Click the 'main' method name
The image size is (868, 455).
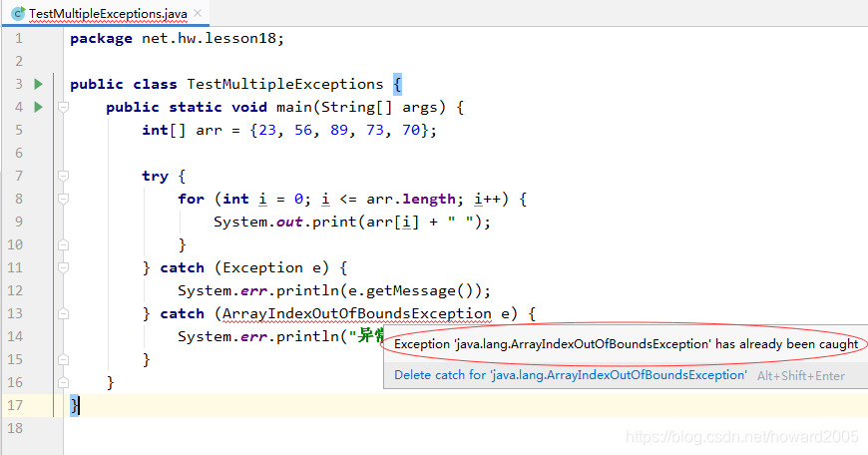point(294,107)
